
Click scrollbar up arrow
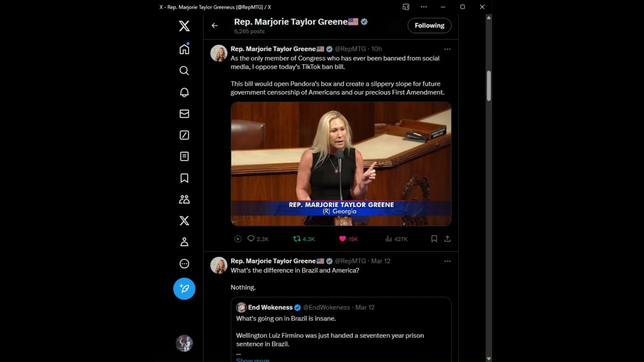pyautogui.click(x=489, y=18)
